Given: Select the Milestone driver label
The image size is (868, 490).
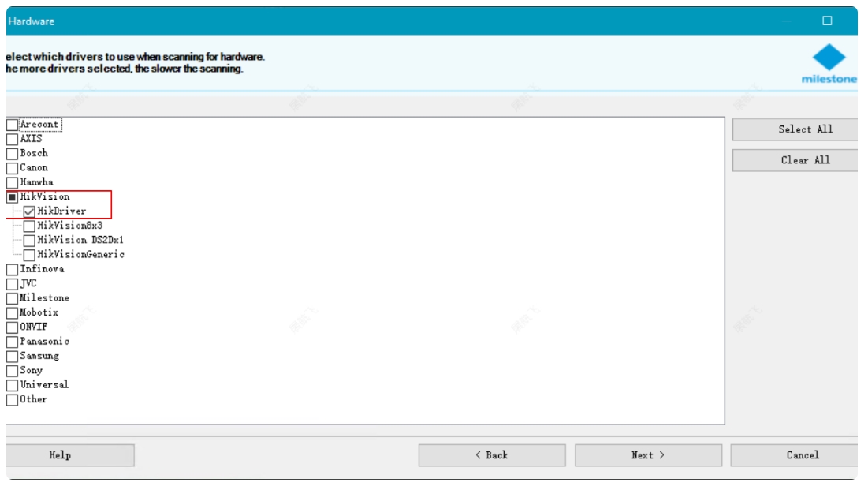Looking at the screenshot, I should point(44,297).
